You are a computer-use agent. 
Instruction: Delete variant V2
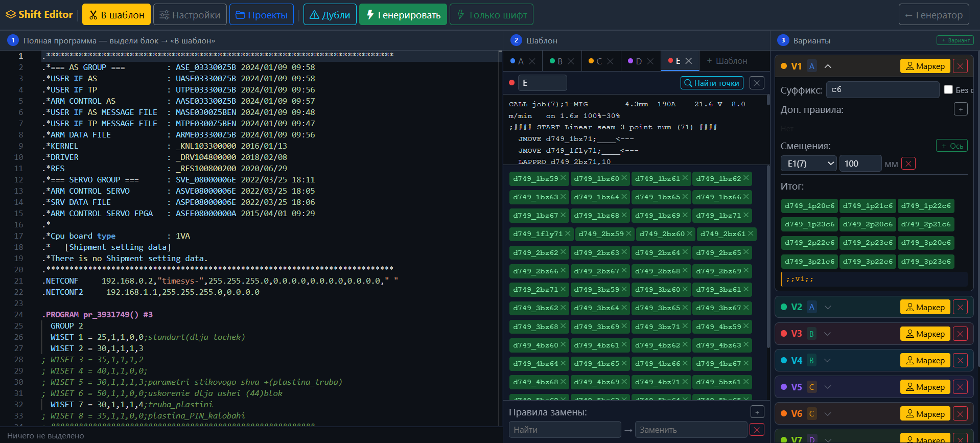point(961,307)
